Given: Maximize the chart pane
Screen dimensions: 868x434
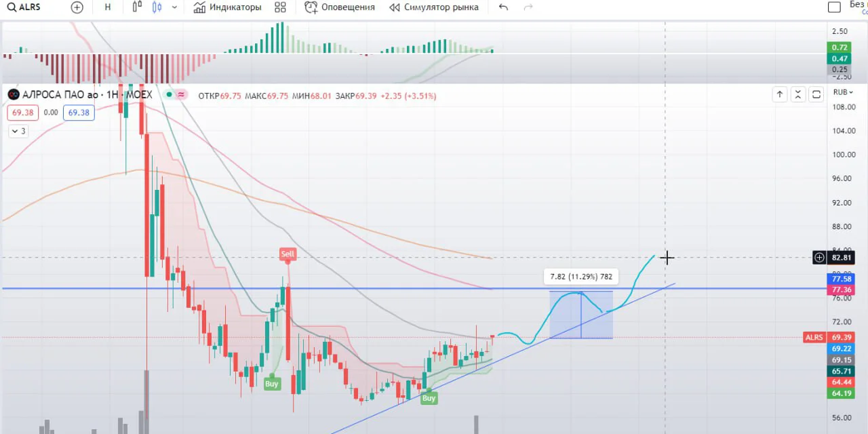Looking at the screenshot, I should [x=816, y=94].
